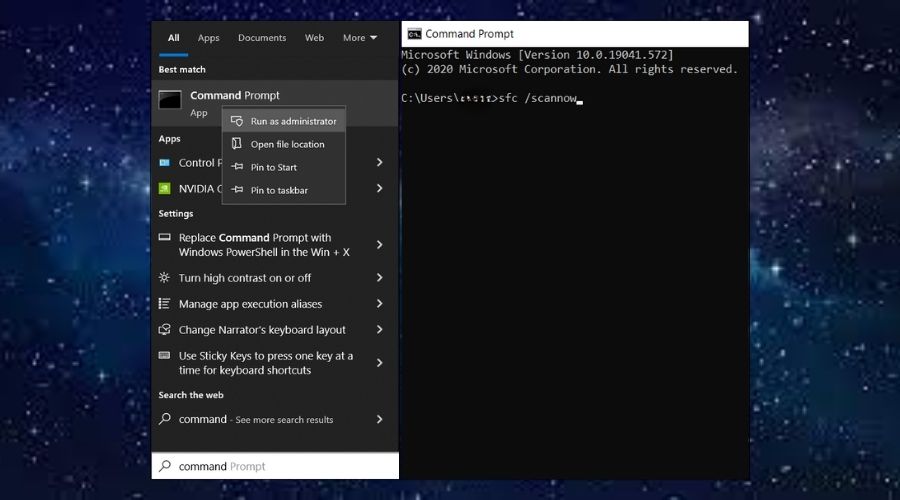The image size is (900, 500).
Task: Click the green NVIDIA app icon
Action: click(x=165, y=189)
